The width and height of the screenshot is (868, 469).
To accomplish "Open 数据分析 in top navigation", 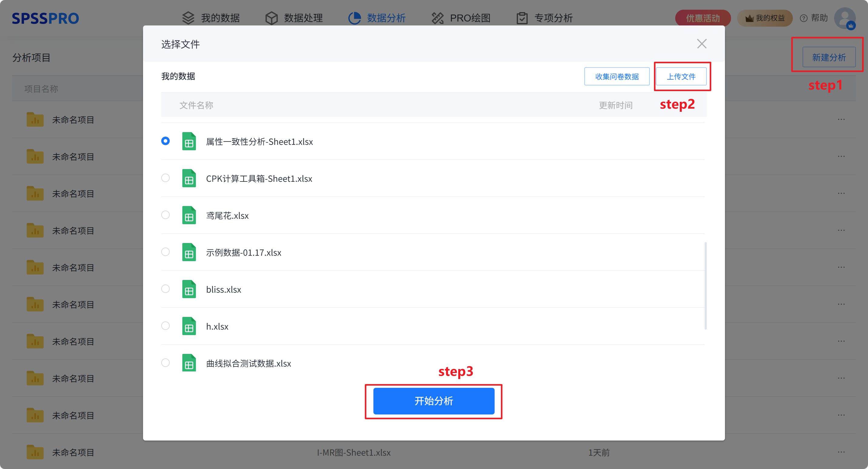I will tap(377, 18).
